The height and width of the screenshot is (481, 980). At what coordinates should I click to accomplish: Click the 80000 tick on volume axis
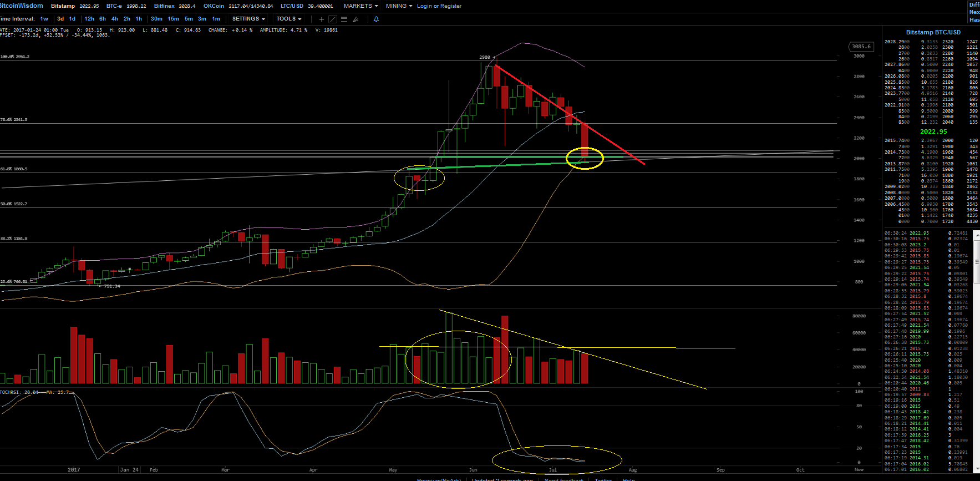tap(859, 316)
